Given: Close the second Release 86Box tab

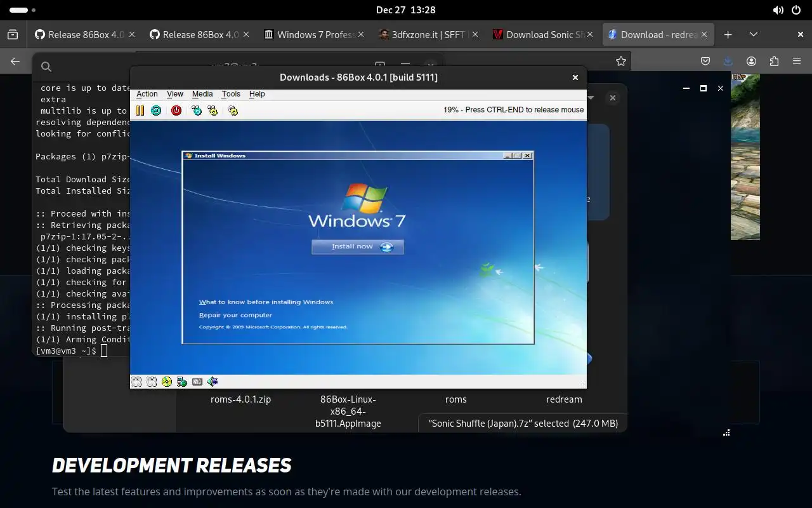Looking at the screenshot, I should 246,35.
